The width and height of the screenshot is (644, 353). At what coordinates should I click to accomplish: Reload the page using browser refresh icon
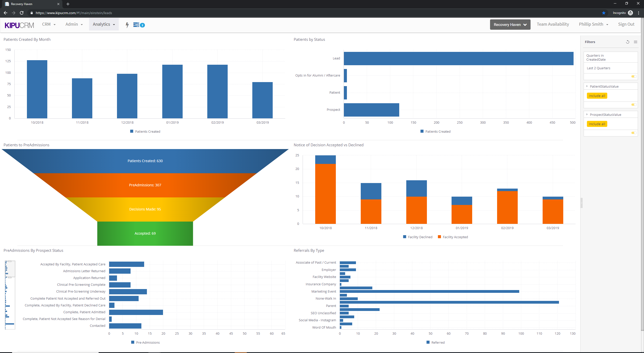(x=22, y=13)
